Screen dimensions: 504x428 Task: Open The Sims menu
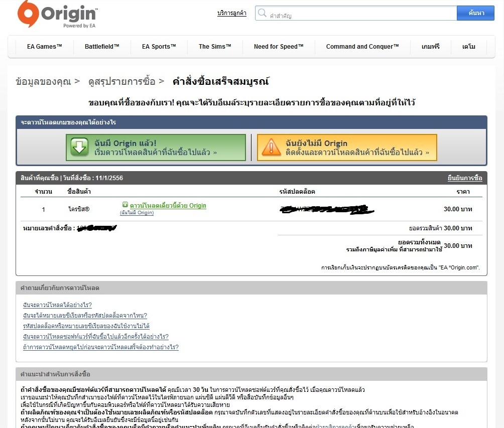click(215, 47)
